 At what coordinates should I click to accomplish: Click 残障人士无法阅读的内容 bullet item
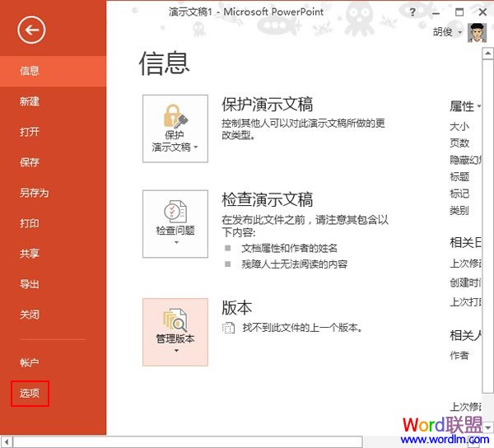click(294, 264)
